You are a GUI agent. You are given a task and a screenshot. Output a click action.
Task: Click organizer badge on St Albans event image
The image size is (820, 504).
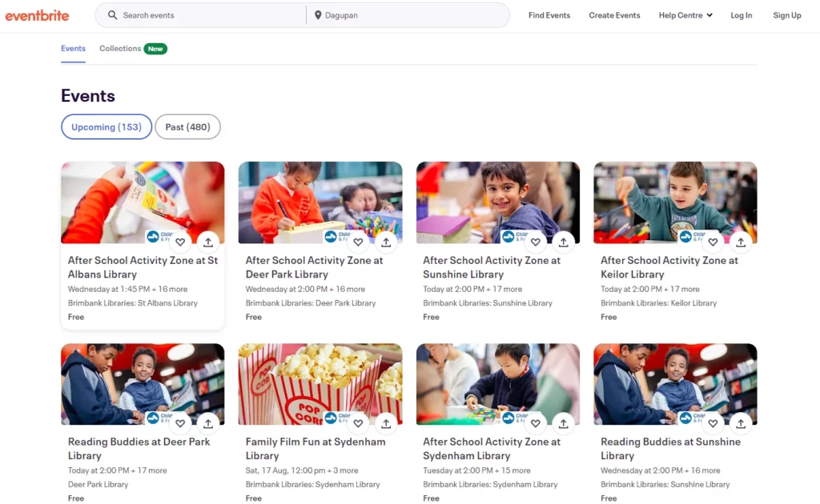[159, 237]
